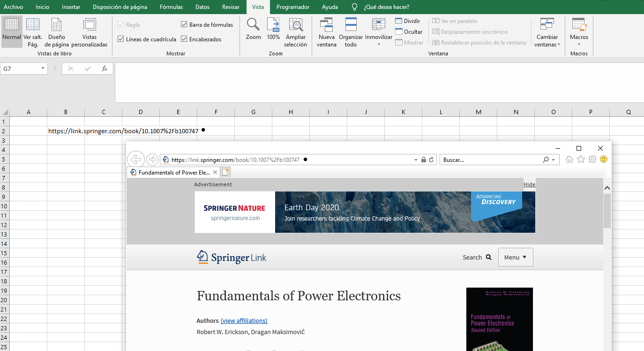Click the Buscar... search field
Viewport: 644px width, 351px height.
point(491,160)
